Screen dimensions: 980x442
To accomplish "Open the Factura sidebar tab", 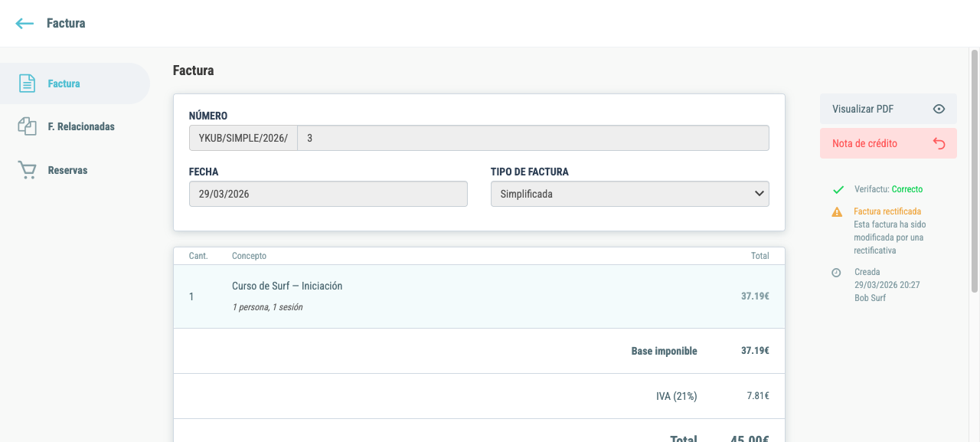I will pos(75,83).
